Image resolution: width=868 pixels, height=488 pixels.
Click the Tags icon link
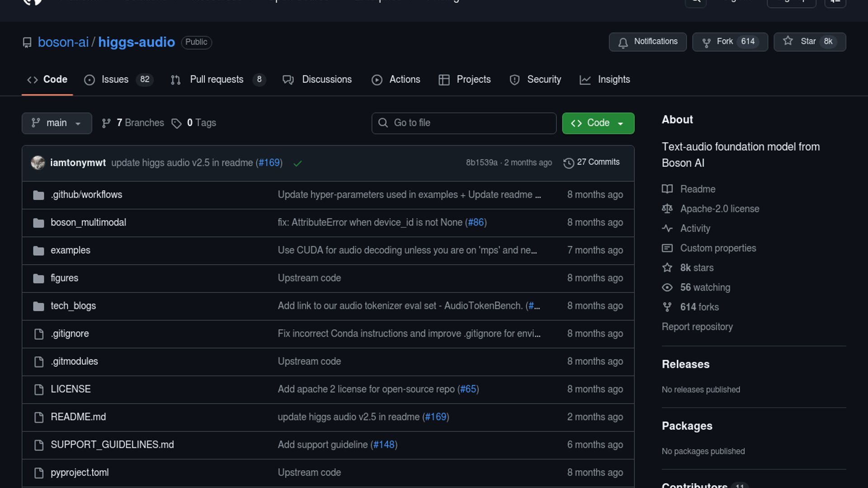(x=176, y=123)
